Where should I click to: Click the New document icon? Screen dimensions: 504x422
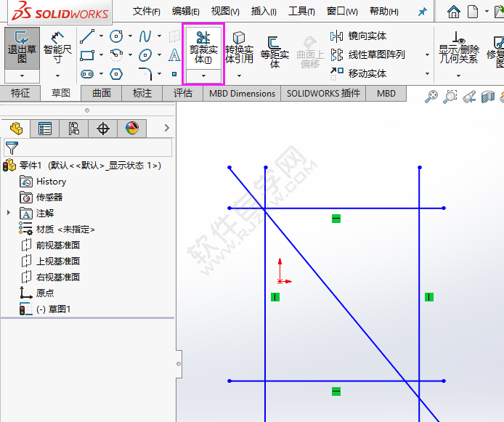tap(472, 12)
